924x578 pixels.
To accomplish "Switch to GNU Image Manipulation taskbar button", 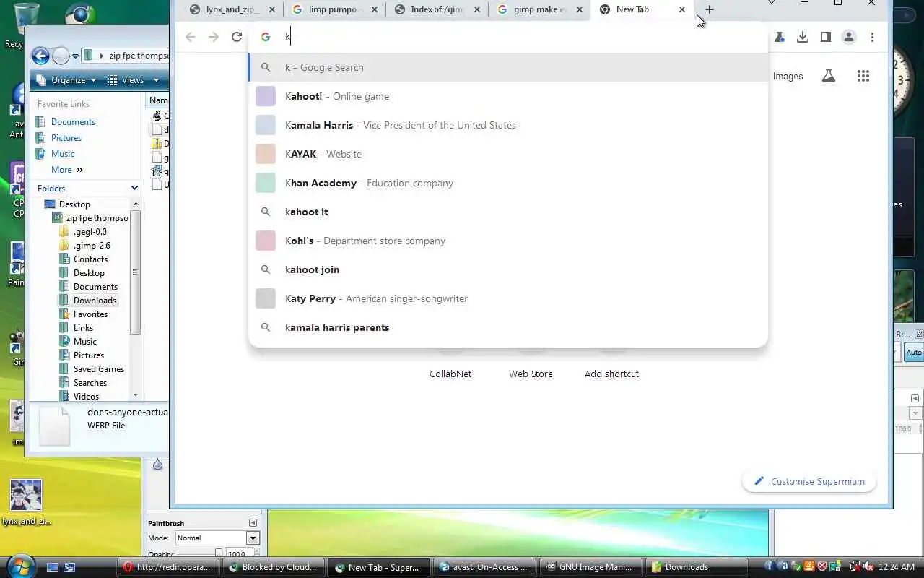I will click(x=589, y=567).
